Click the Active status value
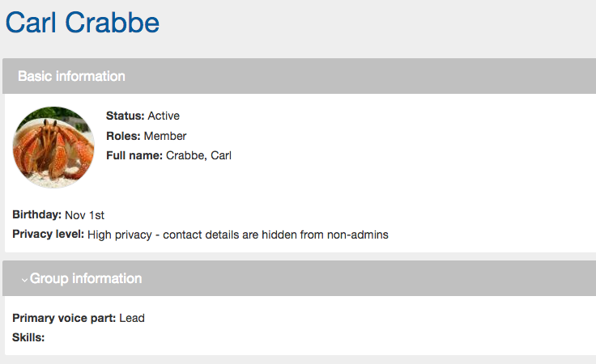The image size is (596, 364). click(x=164, y=116)
